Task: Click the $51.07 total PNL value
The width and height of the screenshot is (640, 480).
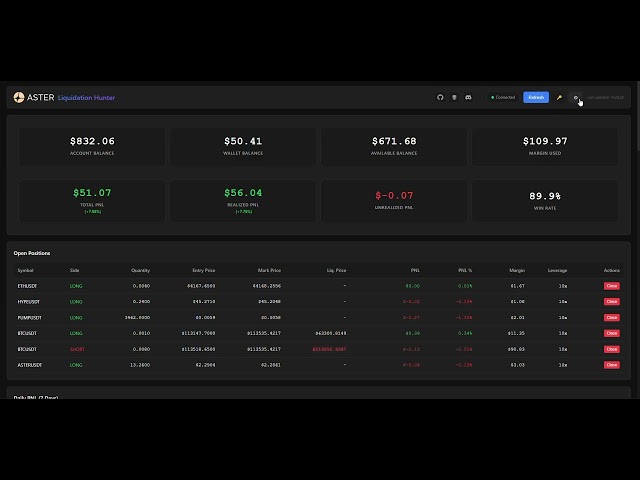Action: (92, 193)
